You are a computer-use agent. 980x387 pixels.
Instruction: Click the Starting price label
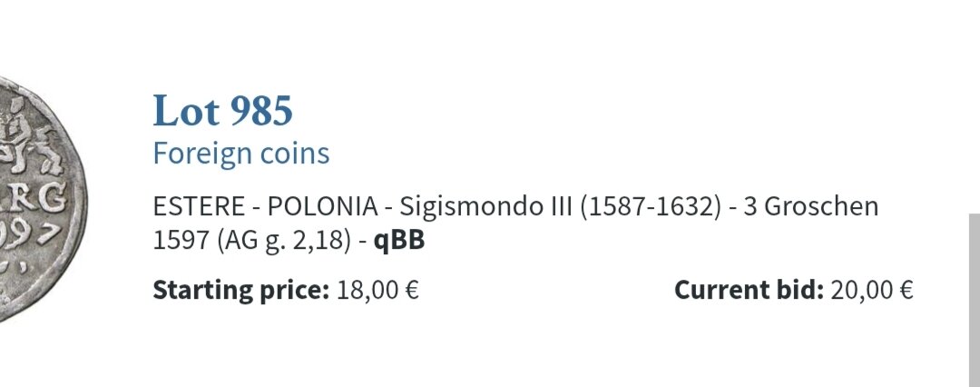point(240,291)
